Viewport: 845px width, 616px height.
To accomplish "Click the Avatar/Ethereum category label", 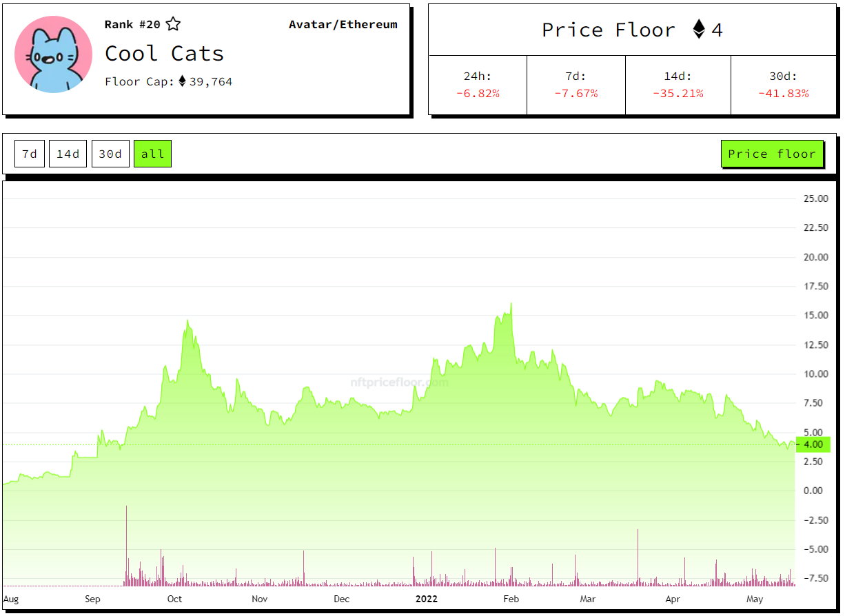I will (x=343, y=24).
